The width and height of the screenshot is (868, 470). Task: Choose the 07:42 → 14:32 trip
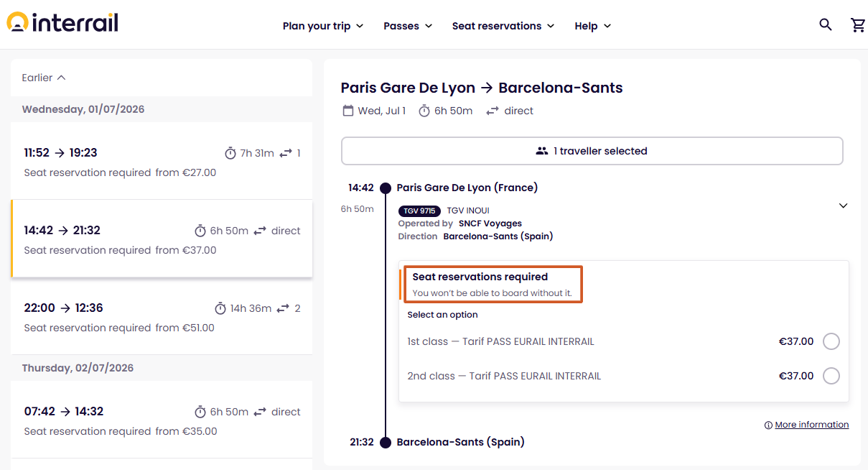tap(162, 420)
